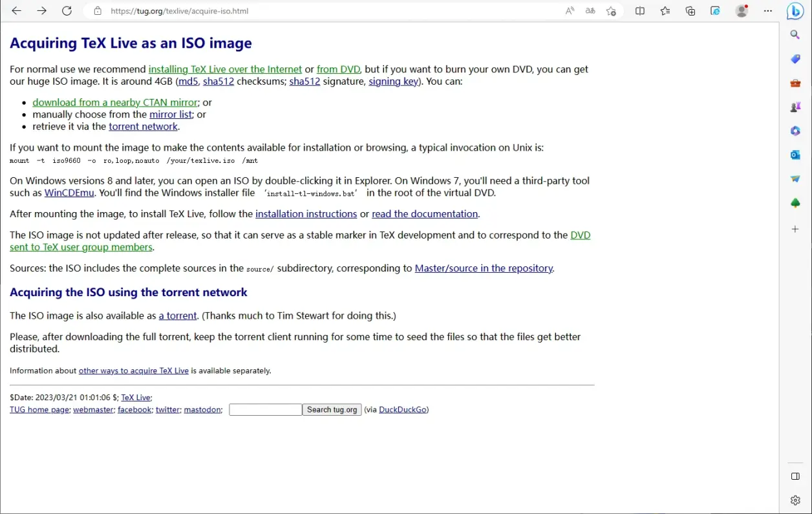812x514 pixels.
Task: Open Read aloud in address bar
Action: click(570, 11)
